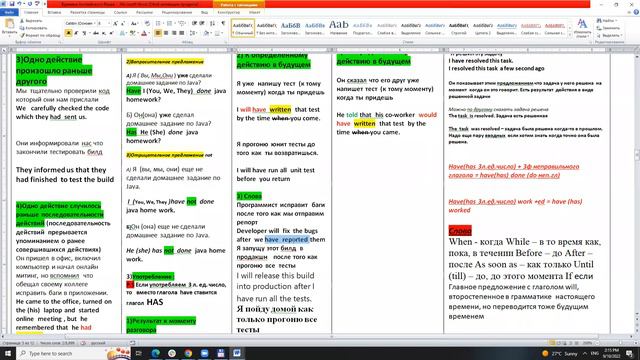Open Task View on taskbar
Image resolution: width=640 pixels, height=360 pixels.
pyautogui.click(x=138, y=353)
